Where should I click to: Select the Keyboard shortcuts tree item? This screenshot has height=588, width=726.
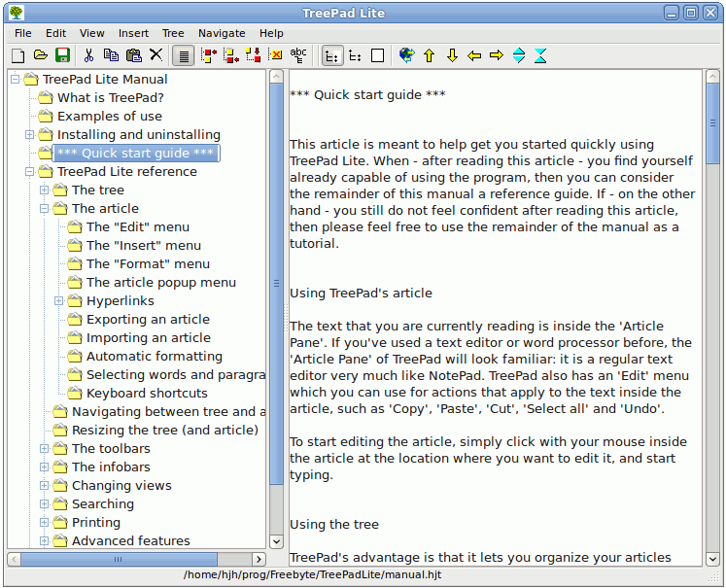(147, 394)
